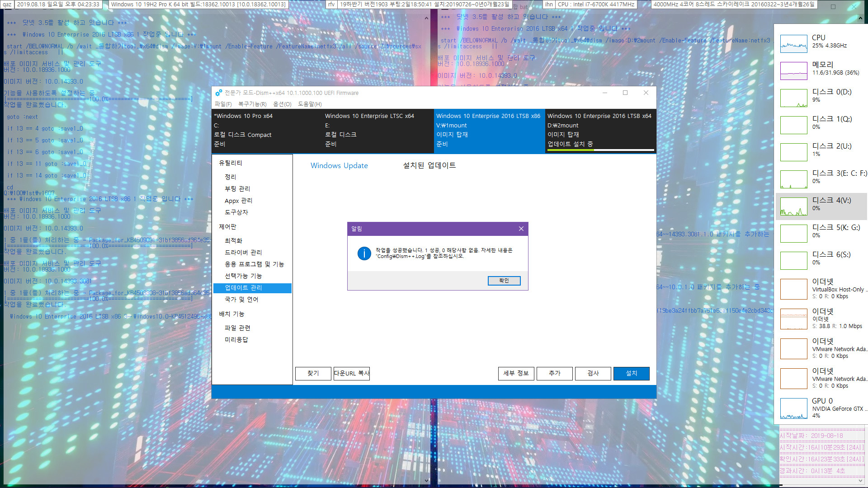Click the 추가 button
The width and height of the screenshot is (868, 488).
555,373
